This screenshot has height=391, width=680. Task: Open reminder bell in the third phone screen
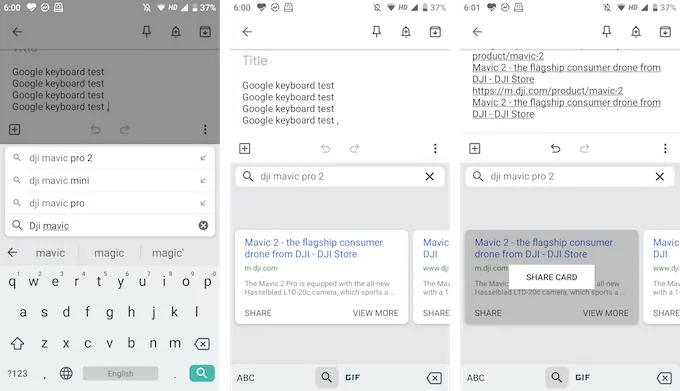pyautogui.click(x=636, y=32)
